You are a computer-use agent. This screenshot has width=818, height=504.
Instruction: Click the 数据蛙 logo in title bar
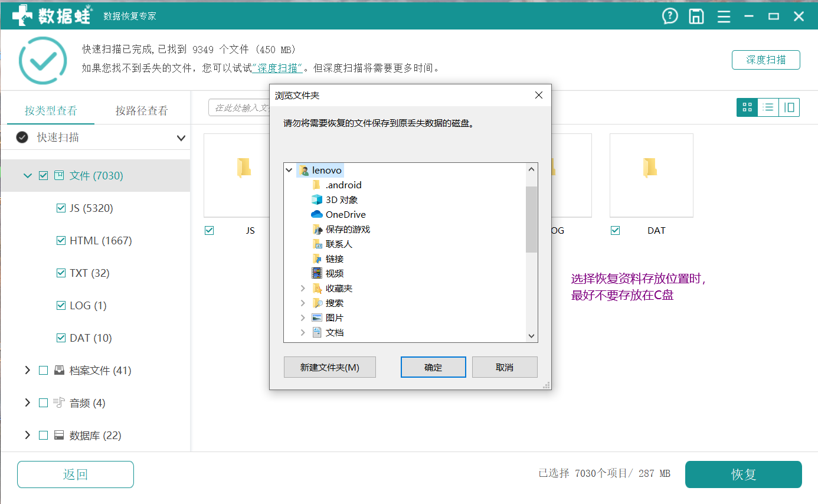coord(51,16)
